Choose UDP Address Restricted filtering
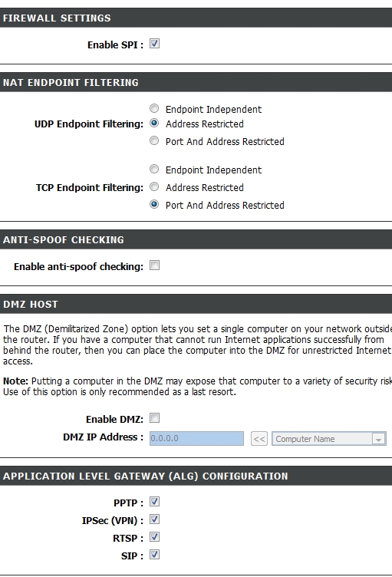The image size is (392, 577). (154, 124)
